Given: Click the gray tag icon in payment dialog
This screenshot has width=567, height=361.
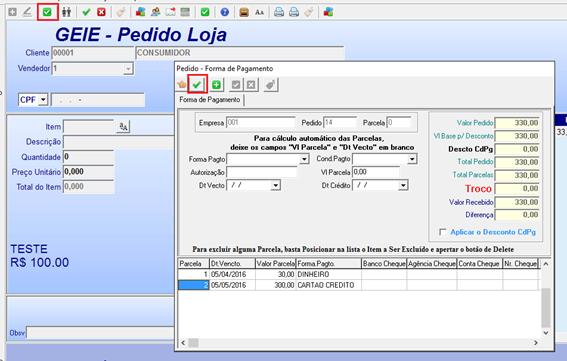Looking at the screenshot, I should pos(270,85).
